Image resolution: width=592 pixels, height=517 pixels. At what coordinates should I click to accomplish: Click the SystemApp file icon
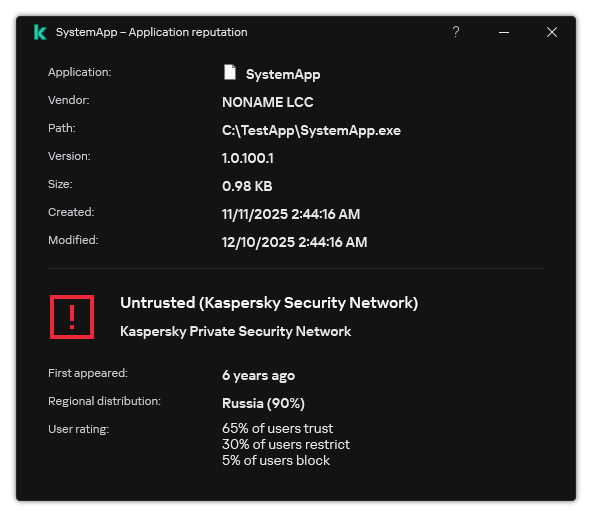tap(230, 72)
